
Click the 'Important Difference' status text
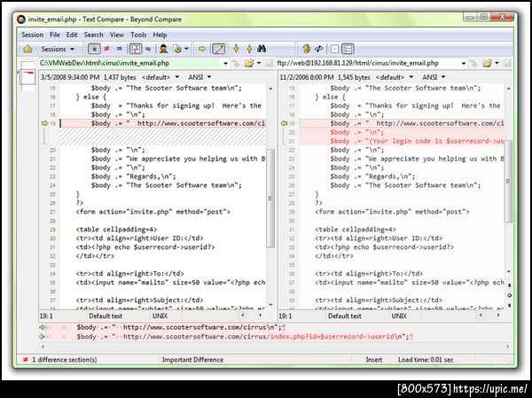[x=192, y=360]
